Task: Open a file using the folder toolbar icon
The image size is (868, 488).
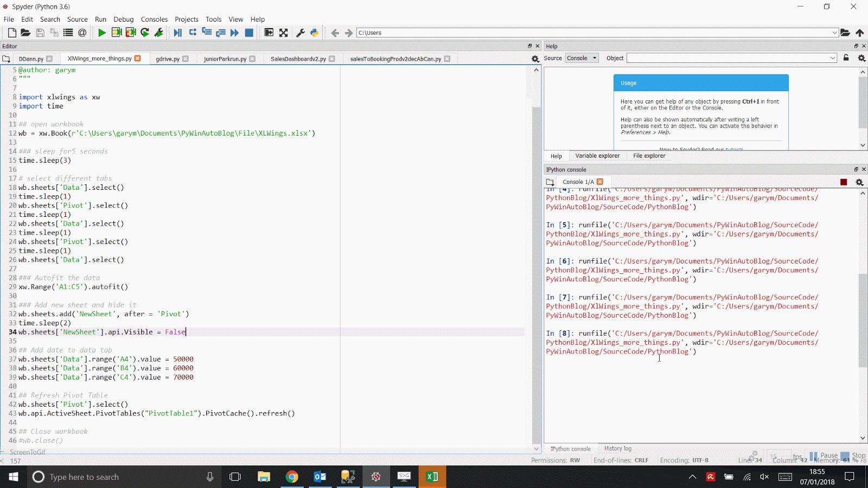Action: pos(25,33)
